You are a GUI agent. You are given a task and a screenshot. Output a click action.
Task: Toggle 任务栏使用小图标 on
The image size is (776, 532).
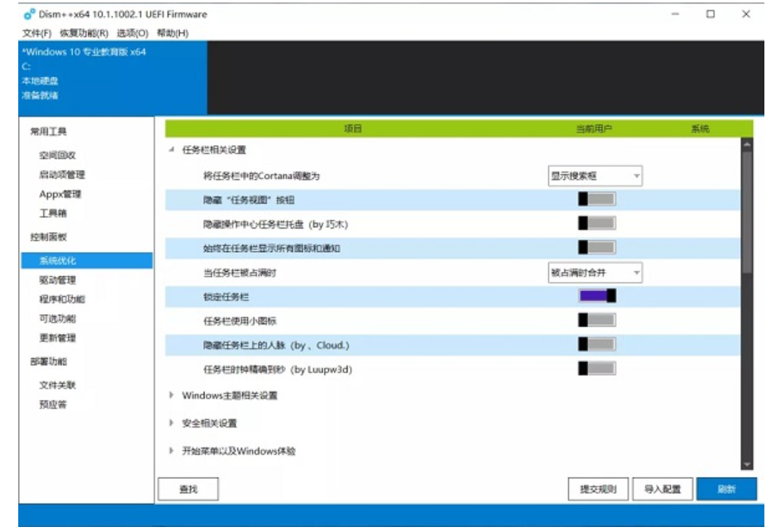pos(596,320)
